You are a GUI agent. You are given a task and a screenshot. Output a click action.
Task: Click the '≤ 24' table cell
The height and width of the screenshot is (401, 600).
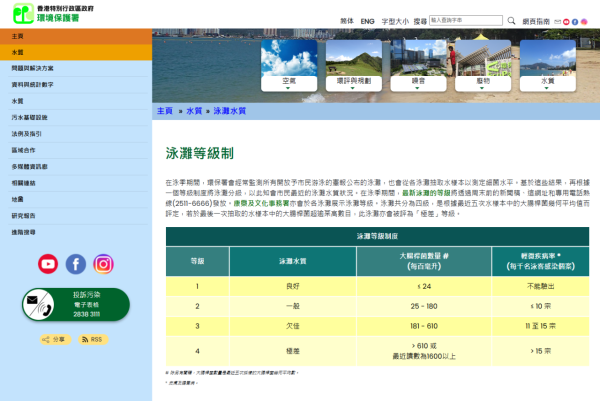pos(424,286)
